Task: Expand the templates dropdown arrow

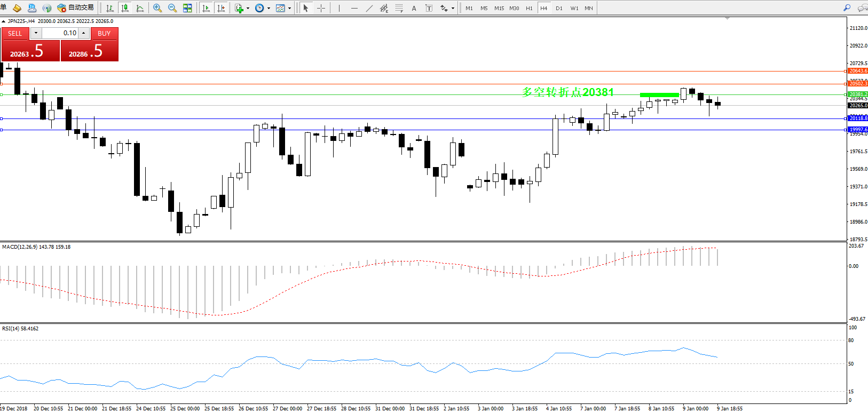Action: coord(289,9)
